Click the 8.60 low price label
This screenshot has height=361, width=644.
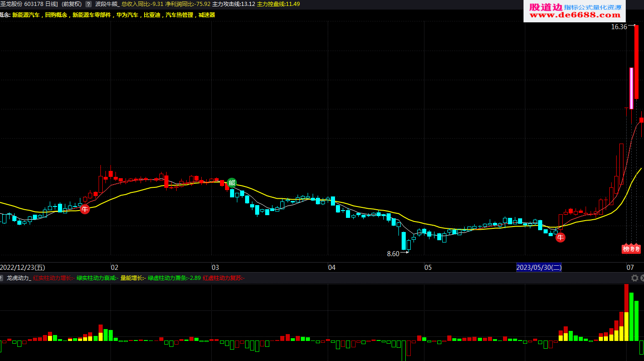point(393,254)
